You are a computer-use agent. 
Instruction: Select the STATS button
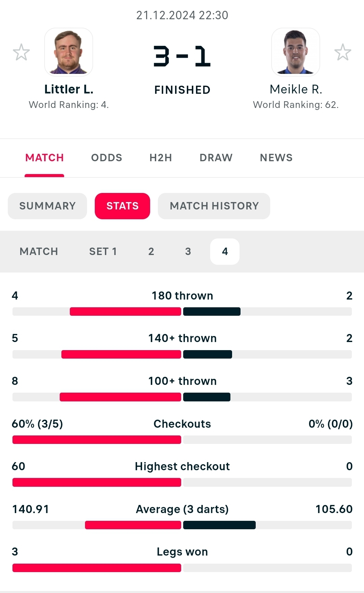[x=122, y=206]
